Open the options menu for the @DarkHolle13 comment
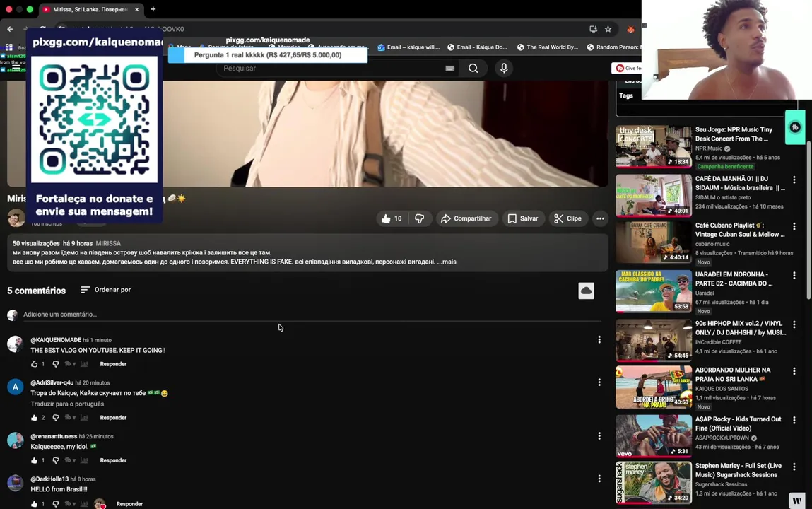812x509 pixels. pyautogui.click(x=599, y=479)
